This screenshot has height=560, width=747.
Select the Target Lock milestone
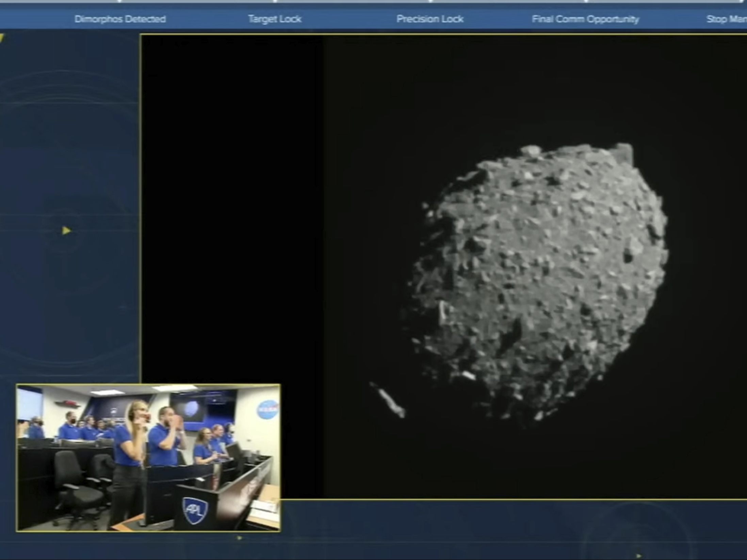(x=275, y=19)
